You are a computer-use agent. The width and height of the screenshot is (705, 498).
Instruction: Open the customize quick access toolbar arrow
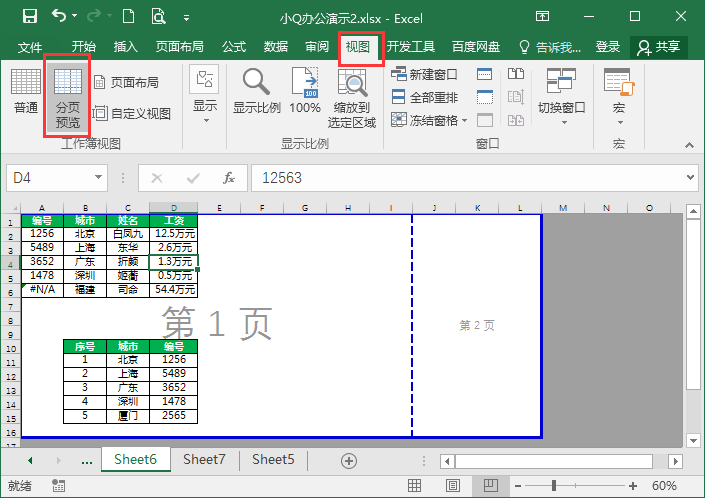coord(186,18)
